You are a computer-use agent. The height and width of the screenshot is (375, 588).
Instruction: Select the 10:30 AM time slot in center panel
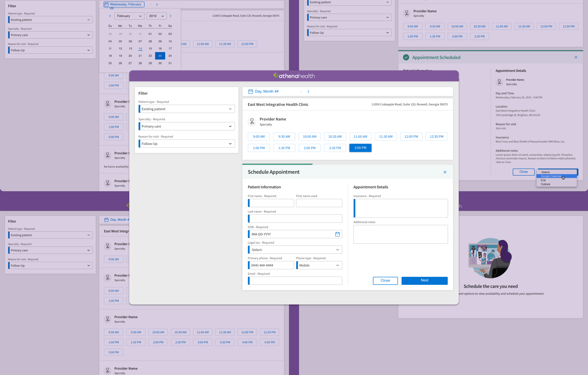click(335, 137)
